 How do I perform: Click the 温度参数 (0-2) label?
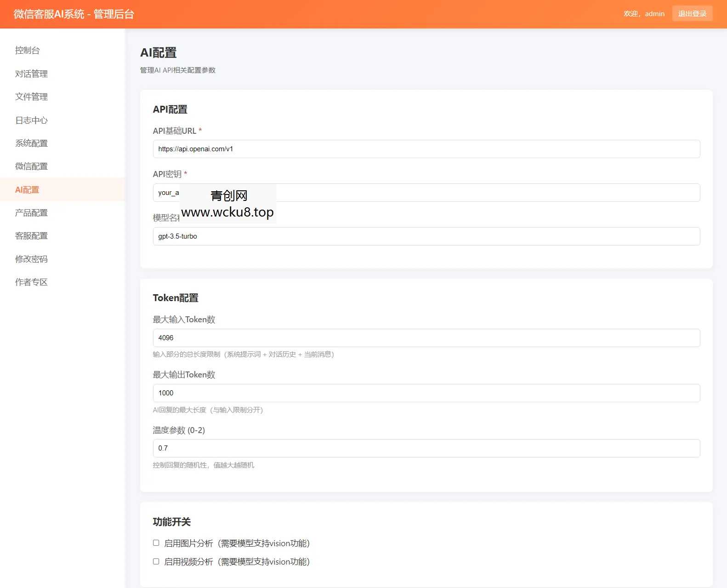(x=179, y=430)
